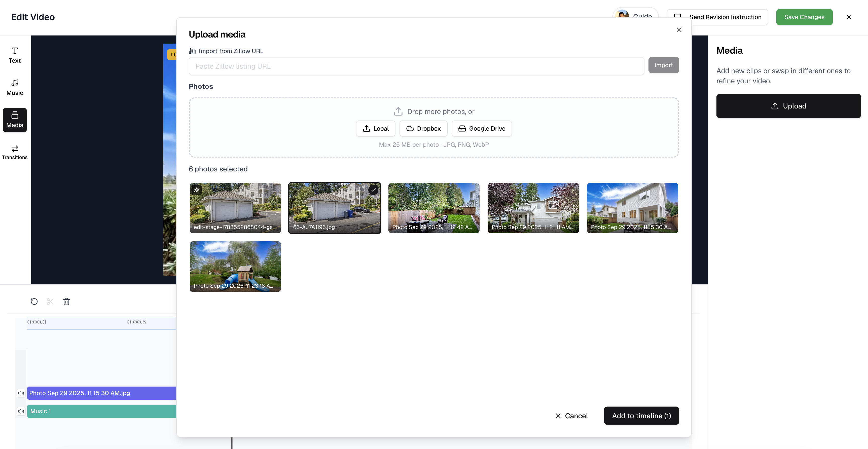Click the AI sparkle icon on first thumbnail
The width and height of the screenshot is (868, 449).
pos(197,190)
